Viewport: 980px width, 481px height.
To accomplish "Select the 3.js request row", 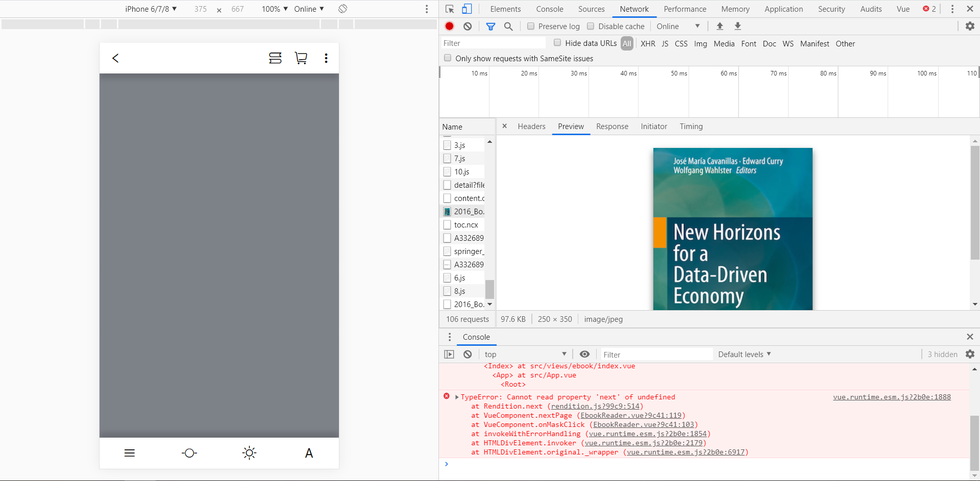I will click(x=463, y=145).
